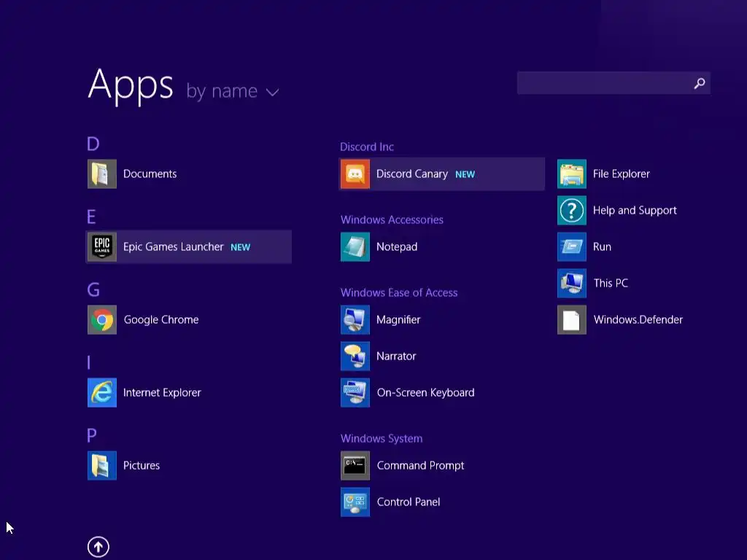This screenshot has width=747, height=560.
Task: Click the 'Epic Games Launcher' label
Action: [x=173, y=246]
